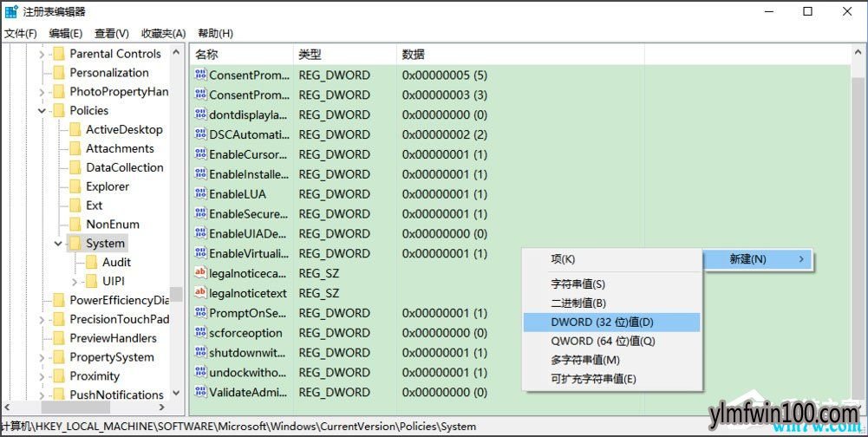Image resolution: width=868 pixels, height=437 pixels.
Task: Click the legalnoticetext string value icon
Action: (x=200, y=293)
